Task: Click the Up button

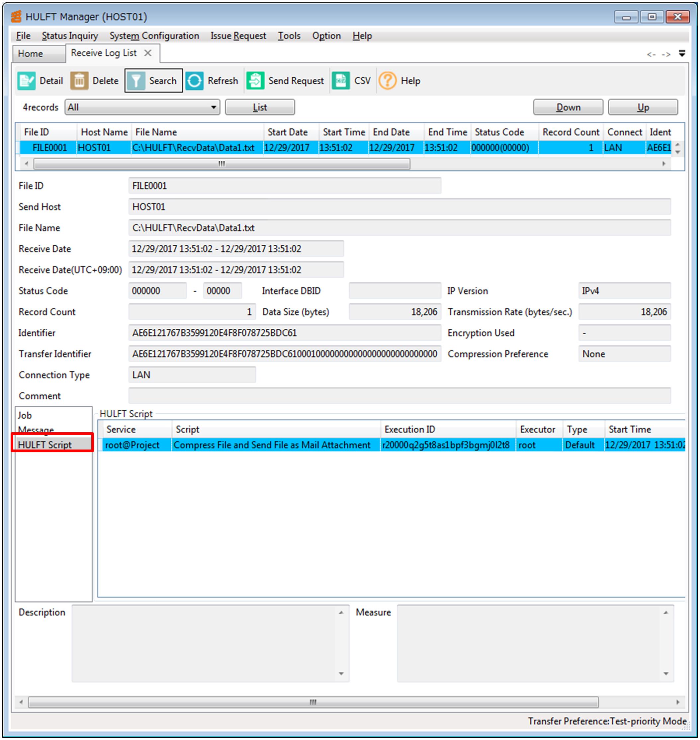Action: (x=643, y=108)
